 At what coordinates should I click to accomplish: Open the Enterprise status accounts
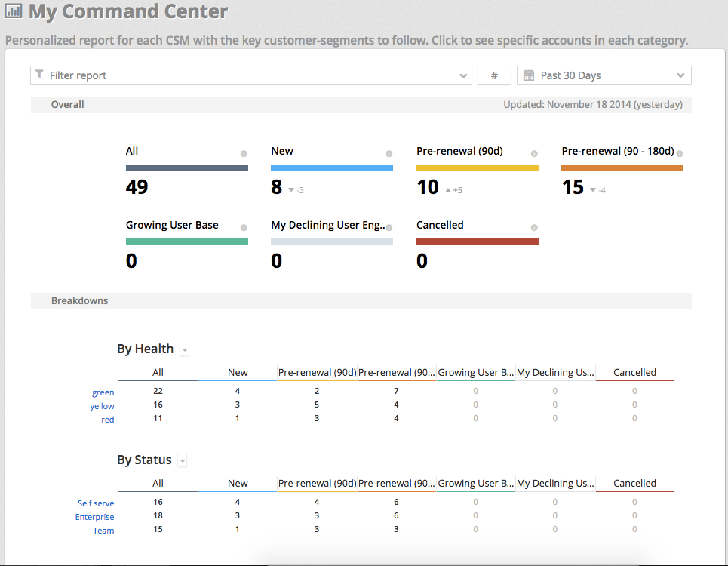94,517
